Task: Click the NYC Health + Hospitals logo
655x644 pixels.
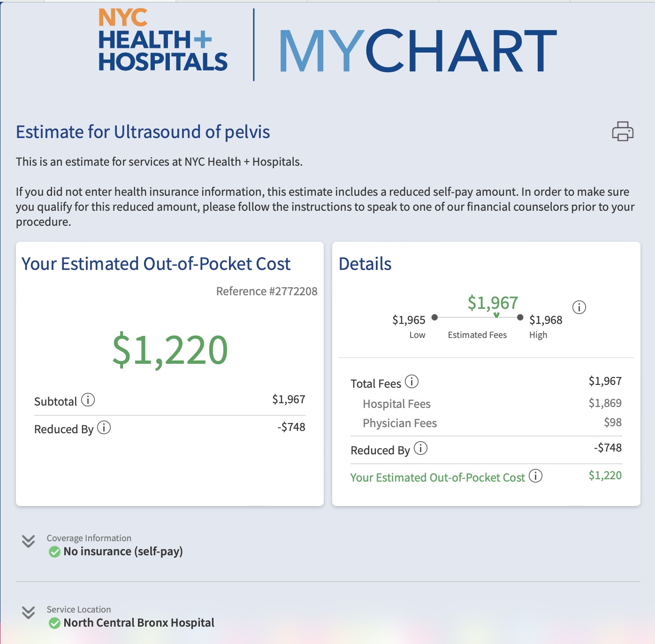Action: pyautogui.click(x=162, y=41)
